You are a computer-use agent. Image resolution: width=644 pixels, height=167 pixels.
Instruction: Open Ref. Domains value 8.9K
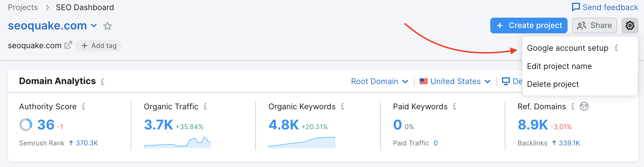533,125
